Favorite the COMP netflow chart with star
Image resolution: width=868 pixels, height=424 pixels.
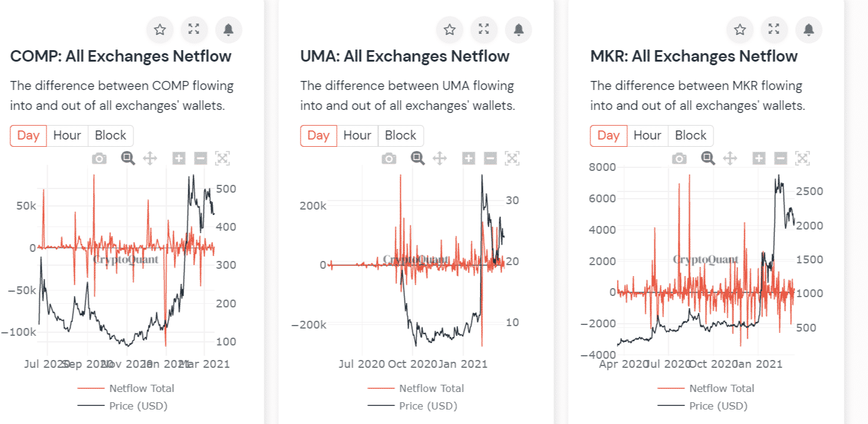pos(160,30)
